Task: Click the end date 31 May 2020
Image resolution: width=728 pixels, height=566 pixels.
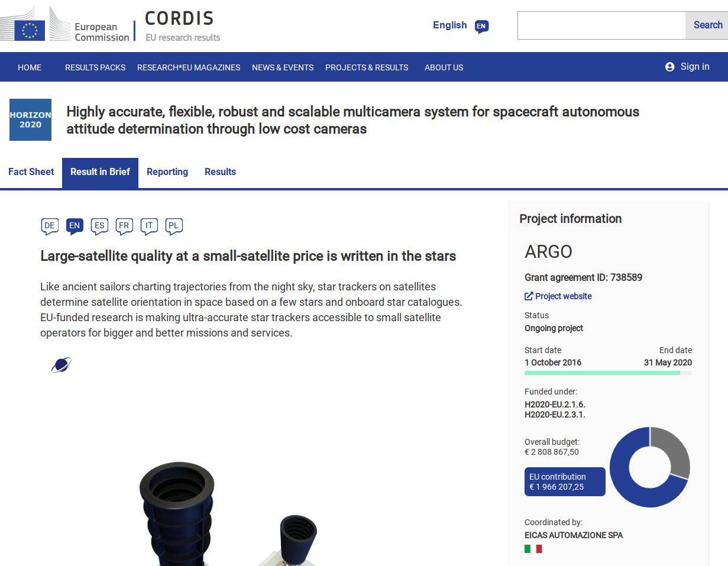Action: pos(668,363)
